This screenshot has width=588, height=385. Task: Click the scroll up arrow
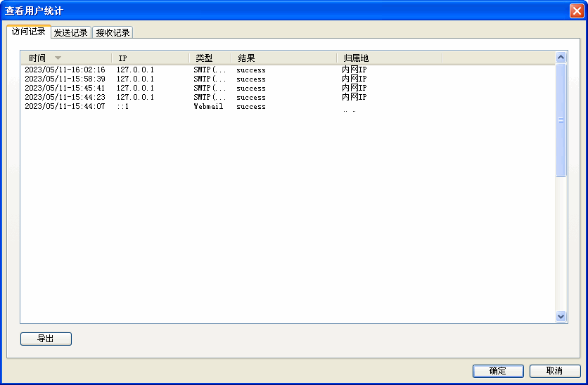561,58
